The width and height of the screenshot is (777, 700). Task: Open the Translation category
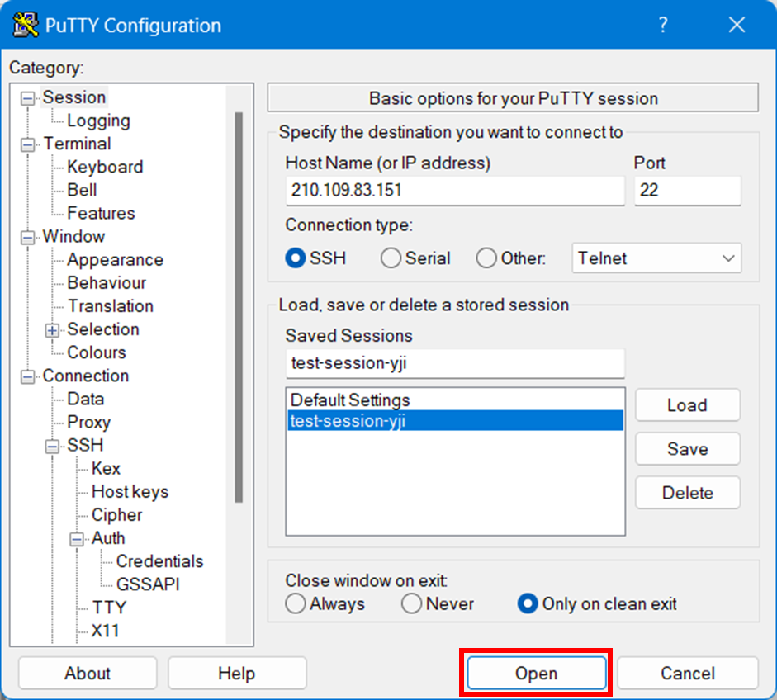point(111,306)
